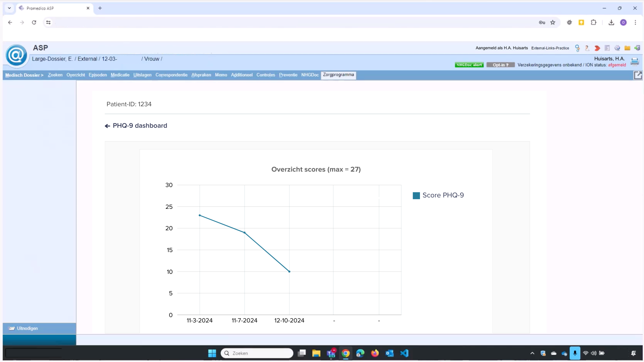Viewport: 644px width, 362px height.
Task: Click the 12-10-2024 data point on chart
Action: click(289, 271)
